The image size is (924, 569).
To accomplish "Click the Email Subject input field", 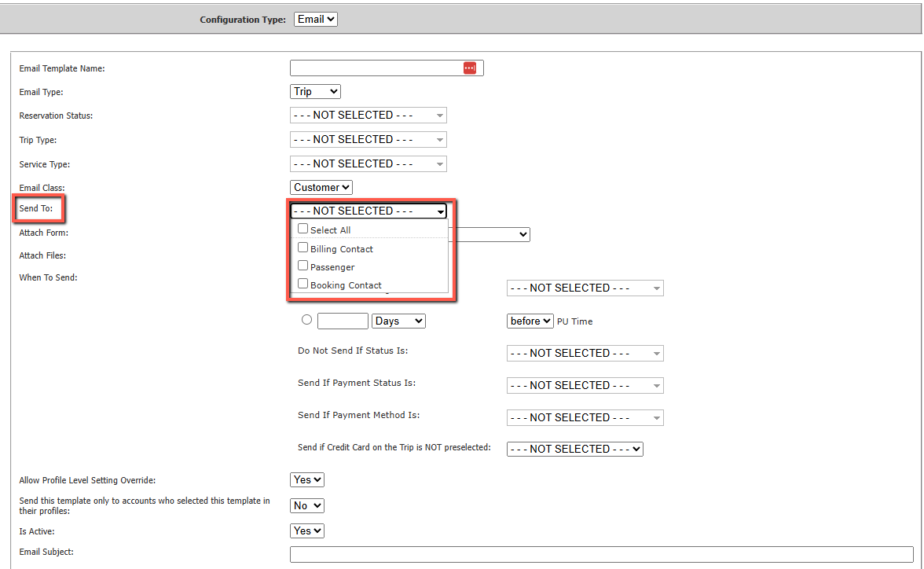I will tap(602, 554).
